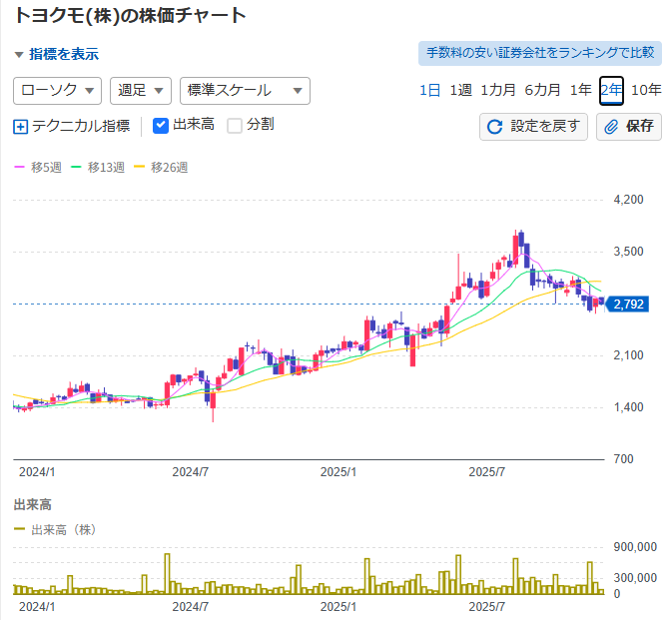The width and height of the screenshot is (672, 620).
Task: Select the 10年 time range
Action: pyautogui.click(x=647, y=90)
